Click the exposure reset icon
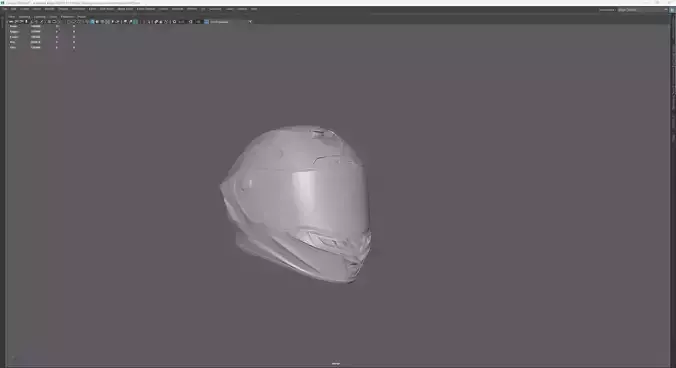Image resolution: width=676 pixels, height=368 pixels. point(174,22)
